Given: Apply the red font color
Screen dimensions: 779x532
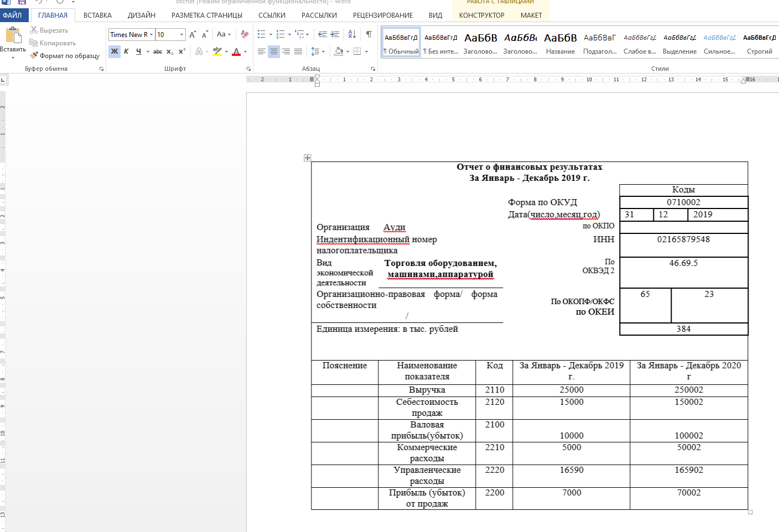Looking at the screenshot, I should coord(236,51).
